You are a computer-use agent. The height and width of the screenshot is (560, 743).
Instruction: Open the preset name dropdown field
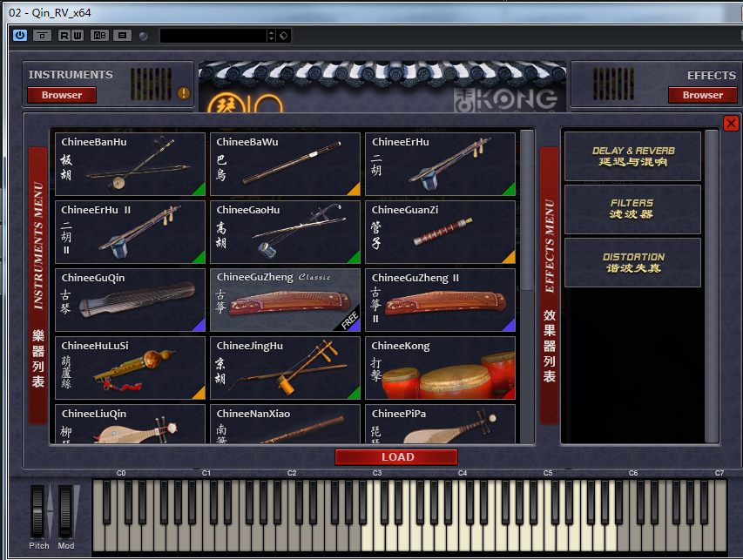[213, 35]
